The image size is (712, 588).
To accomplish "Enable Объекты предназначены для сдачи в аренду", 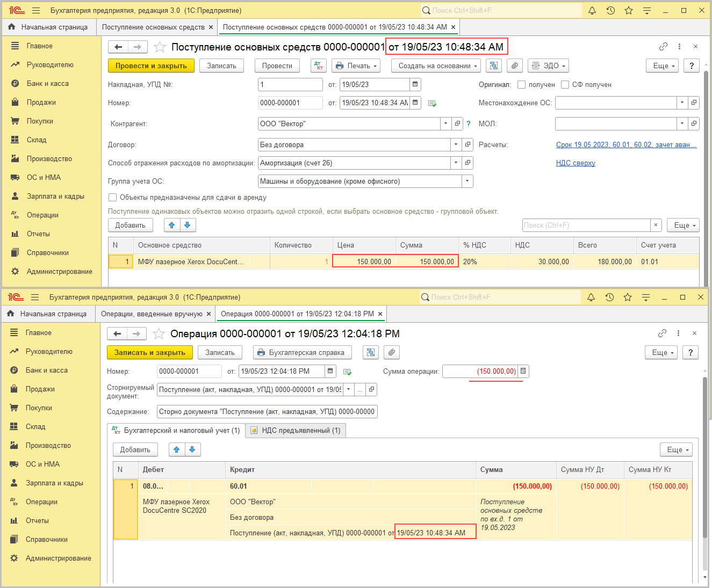I will (112, 197).
